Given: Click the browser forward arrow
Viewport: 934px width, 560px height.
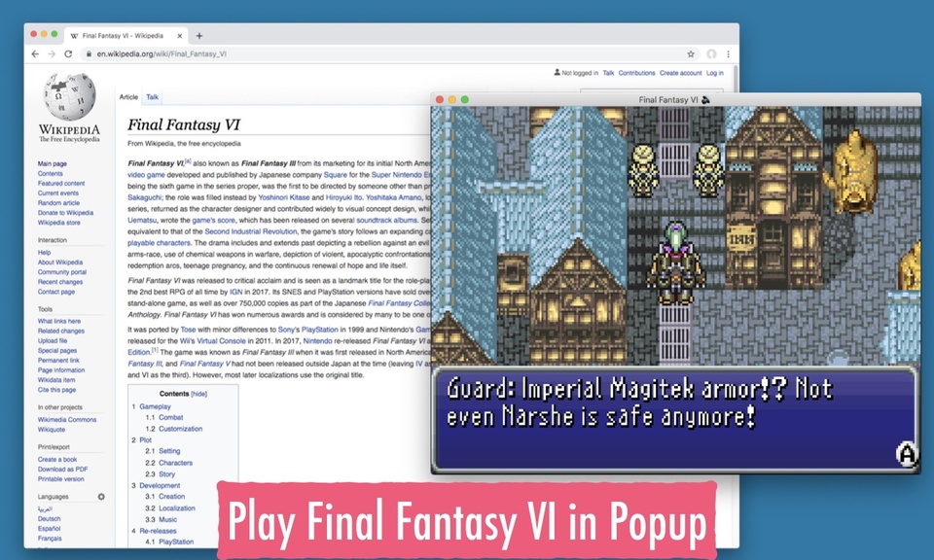Looking at the screenshot, I should pos(52,53).
